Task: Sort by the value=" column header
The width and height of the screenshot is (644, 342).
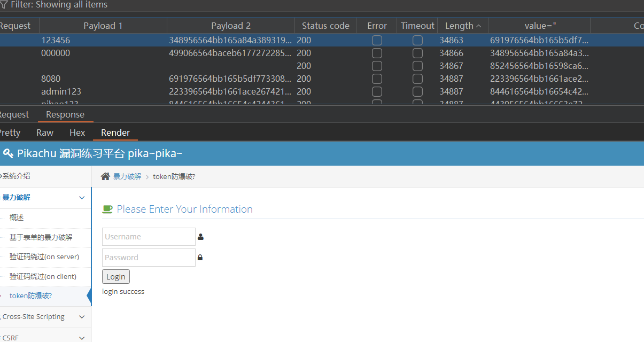Action: coord(540,26)
